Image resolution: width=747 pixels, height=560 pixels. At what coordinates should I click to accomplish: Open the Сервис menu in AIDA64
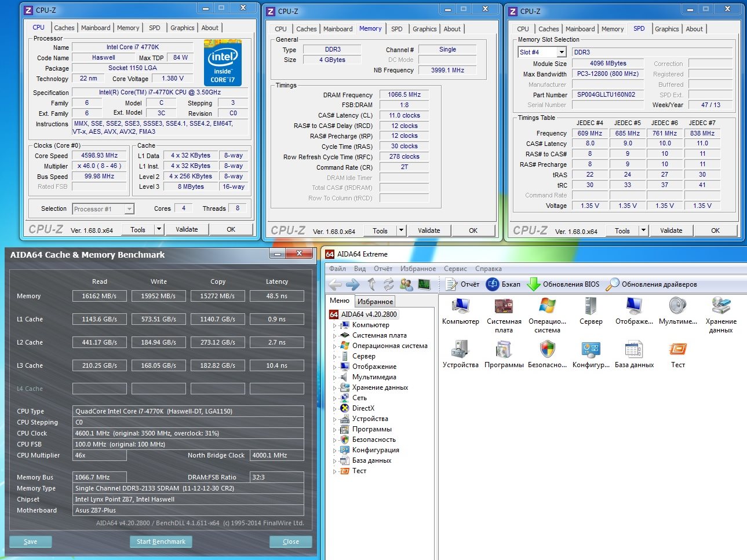pyautogui.click(x=455, y=269)
